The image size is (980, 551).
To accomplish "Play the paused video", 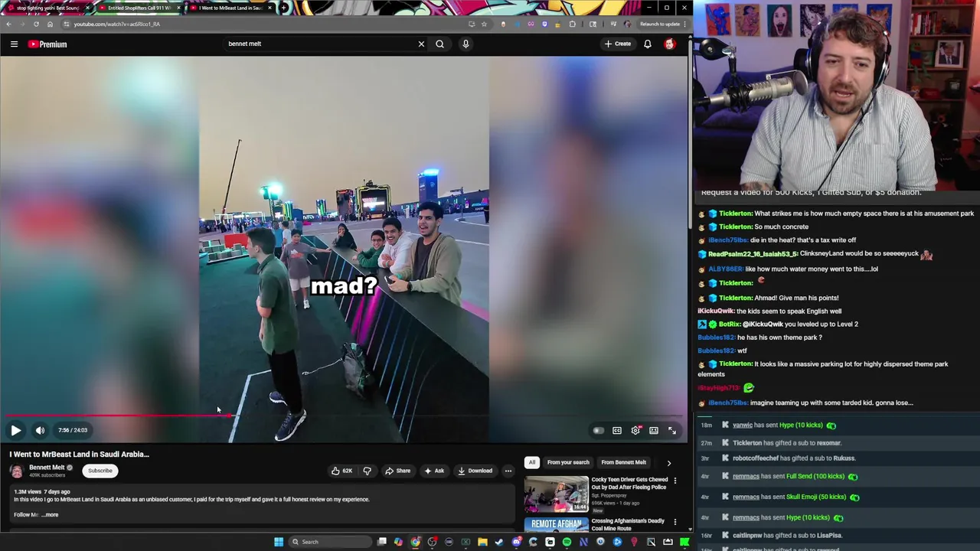I will tap(15, 430).
